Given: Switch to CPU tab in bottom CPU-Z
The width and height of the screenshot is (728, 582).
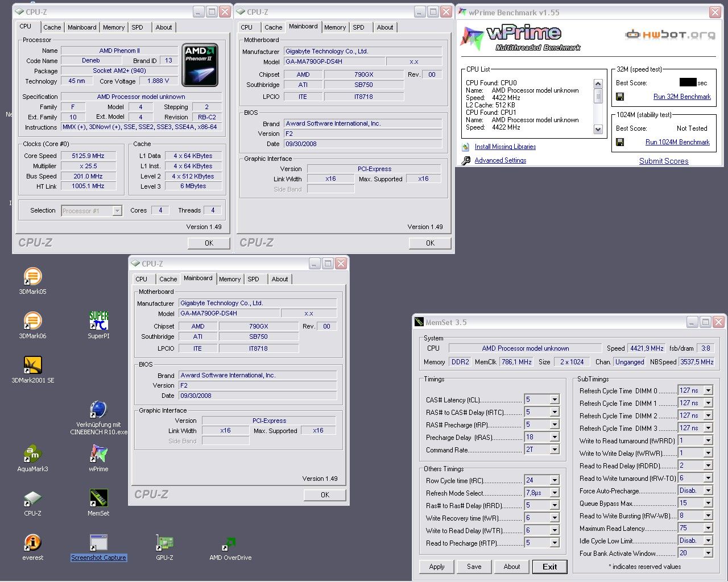Looking at the screenshot, I should (x=142, y=279).
